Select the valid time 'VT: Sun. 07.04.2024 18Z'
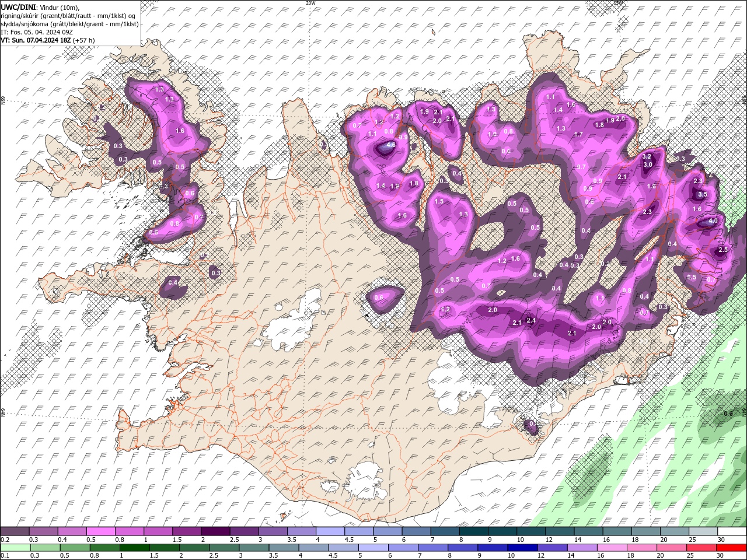 tap(36, 40)
